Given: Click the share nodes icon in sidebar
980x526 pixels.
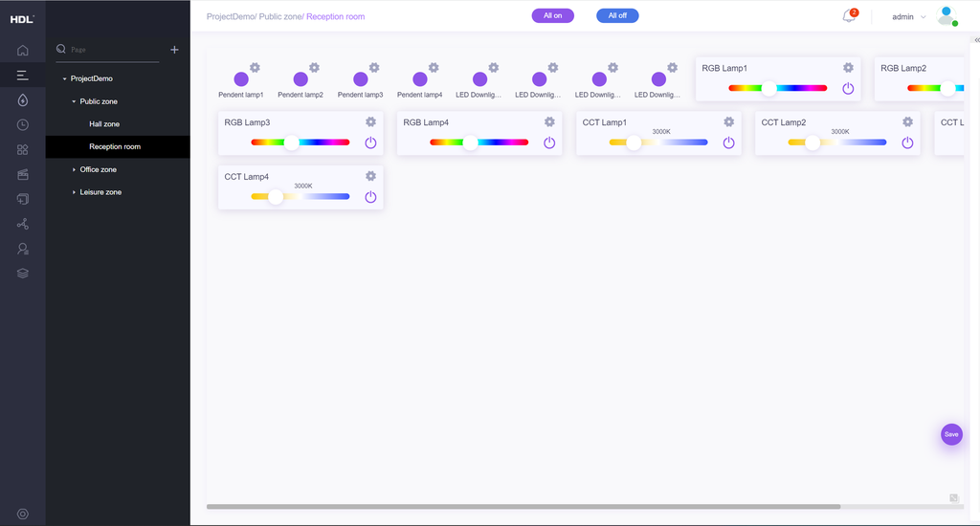Looking at the screenshot, I should click(22, 224).
